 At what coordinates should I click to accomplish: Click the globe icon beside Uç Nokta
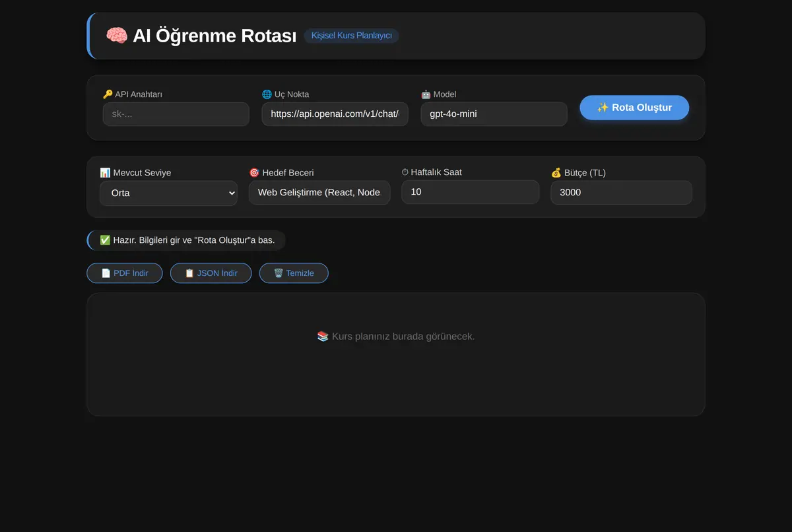tap(267, 94)
